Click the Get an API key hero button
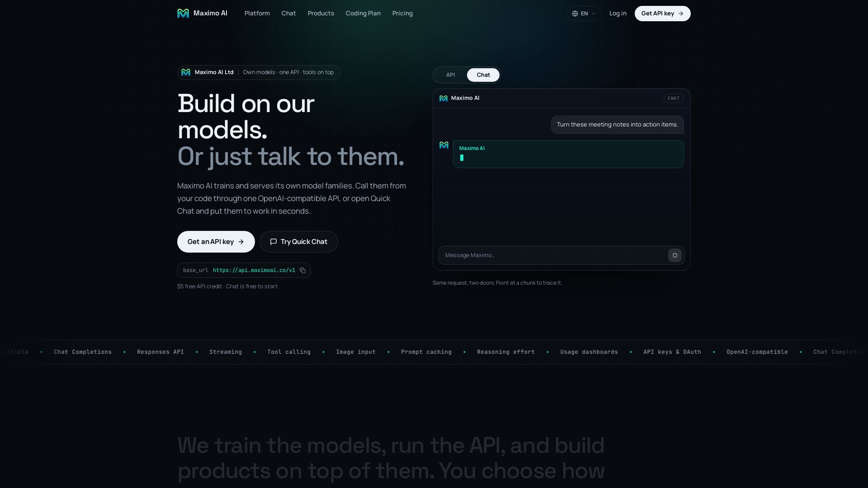This screenshot has width=868, height=488. pyautogui.click(x=216, y=242)
